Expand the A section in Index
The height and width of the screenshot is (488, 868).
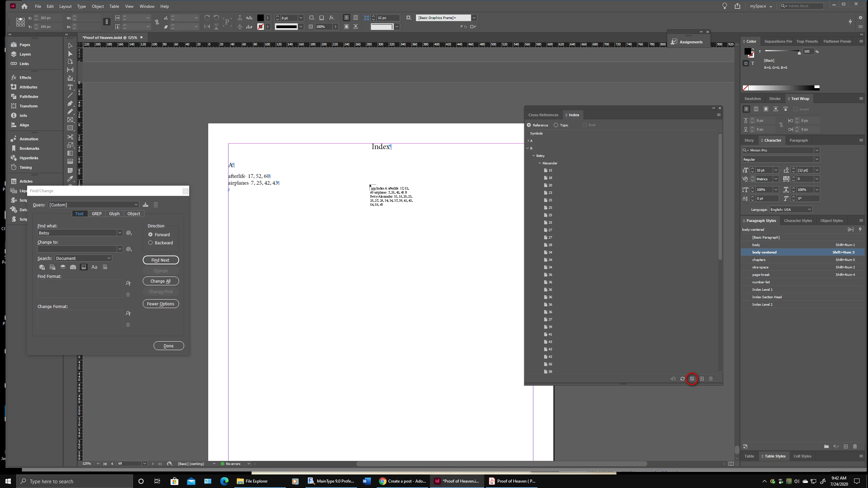[x=528, y=141]
